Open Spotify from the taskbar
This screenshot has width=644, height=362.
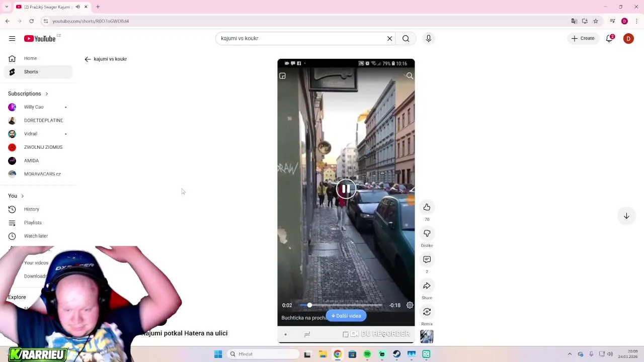[x=367, y=354]
